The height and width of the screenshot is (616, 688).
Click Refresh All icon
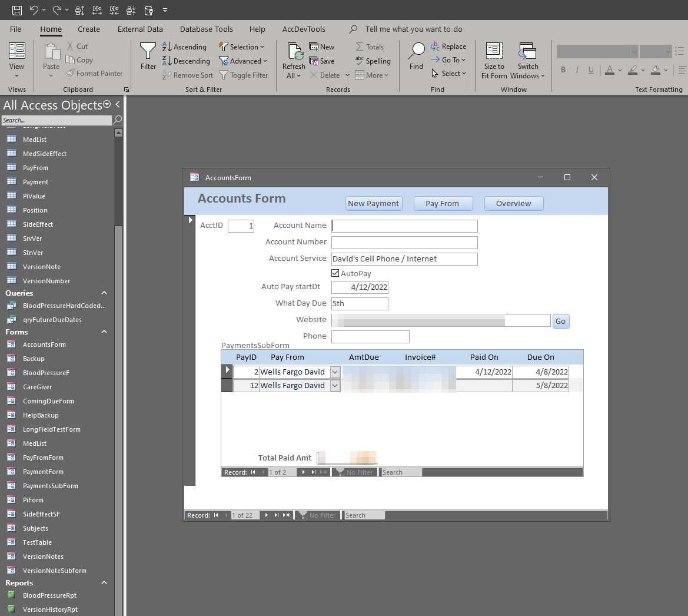[294, 52]
